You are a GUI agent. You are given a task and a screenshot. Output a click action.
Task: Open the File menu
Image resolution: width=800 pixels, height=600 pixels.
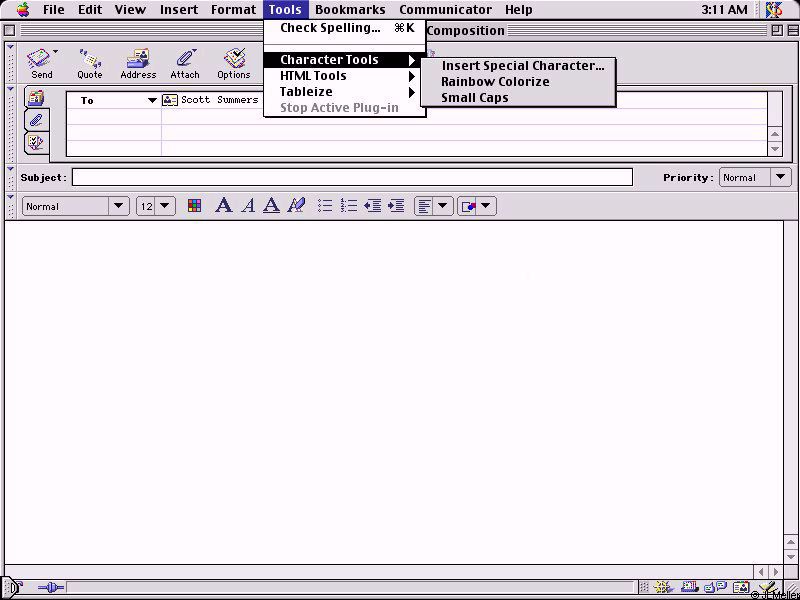pos(54,10)
